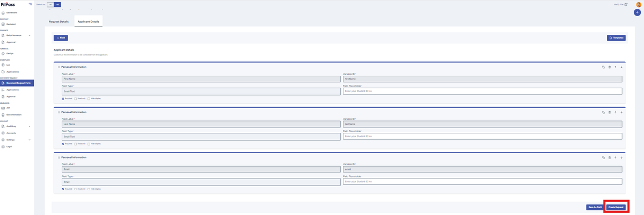Open Field Type dropdown for Email

pos(201,182)
